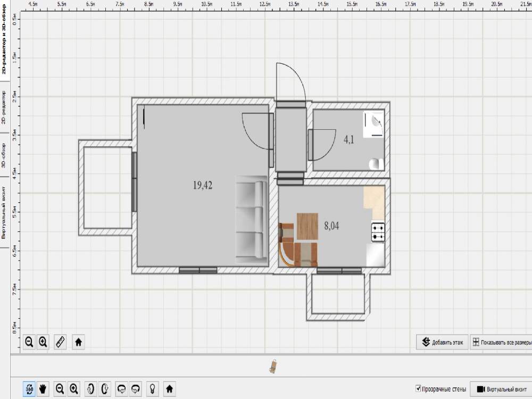Start Виртуальный визит with camera button
Image resolution: width=532 pixels, height=399 pixels.
tap(501, 389)
